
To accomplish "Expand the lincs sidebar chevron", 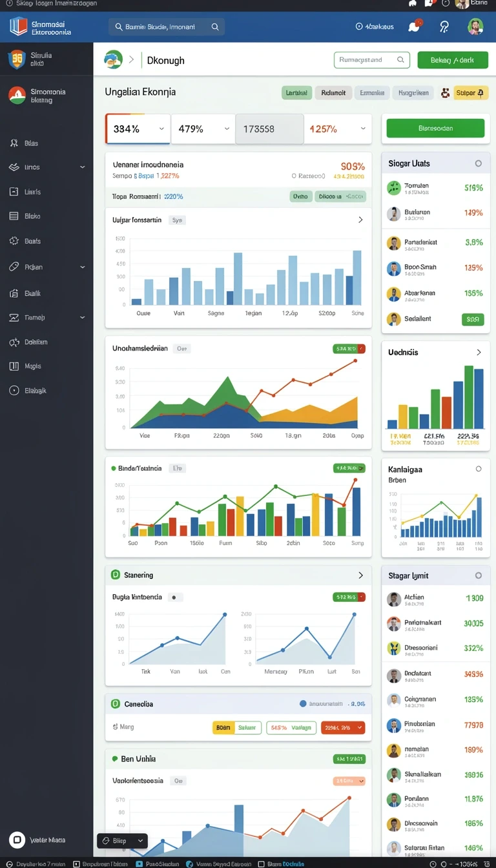I will pos(82,167).
